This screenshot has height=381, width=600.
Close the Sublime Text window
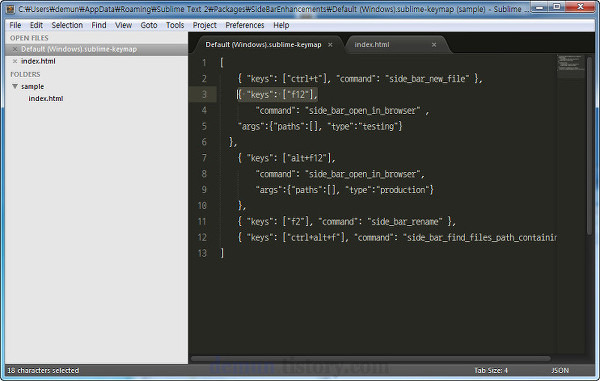(580, 7)
